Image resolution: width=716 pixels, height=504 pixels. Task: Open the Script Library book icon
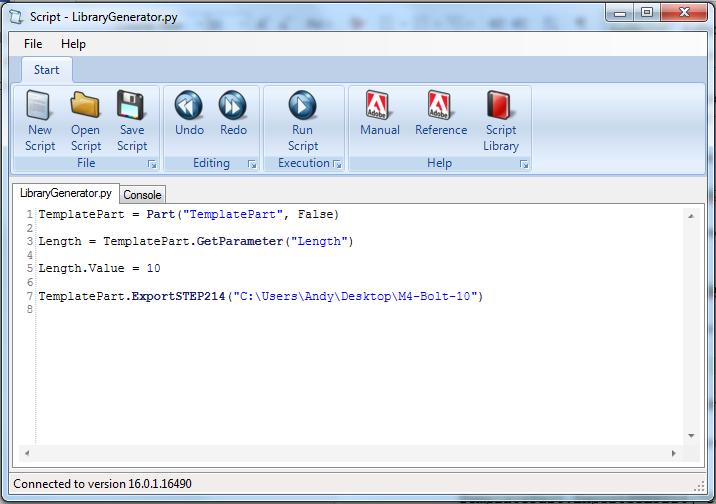(x=500, y=105)
